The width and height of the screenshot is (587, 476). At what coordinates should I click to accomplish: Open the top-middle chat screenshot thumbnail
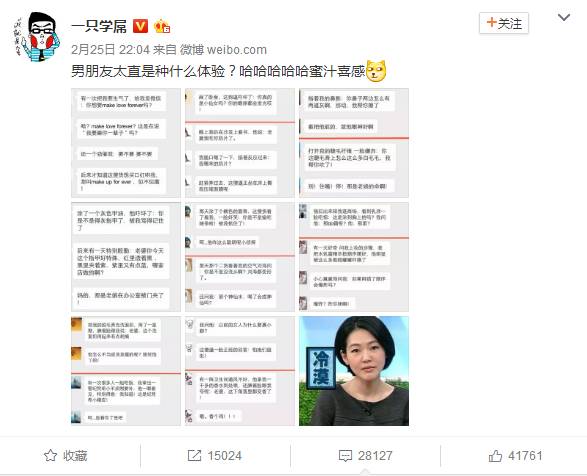point(240,143)
